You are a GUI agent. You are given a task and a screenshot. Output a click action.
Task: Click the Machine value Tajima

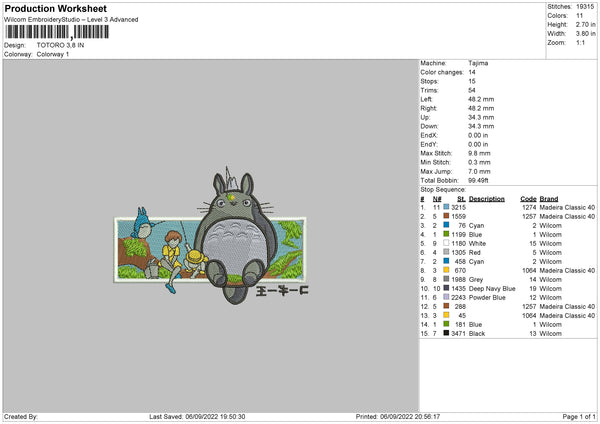[x=478, y=63]
